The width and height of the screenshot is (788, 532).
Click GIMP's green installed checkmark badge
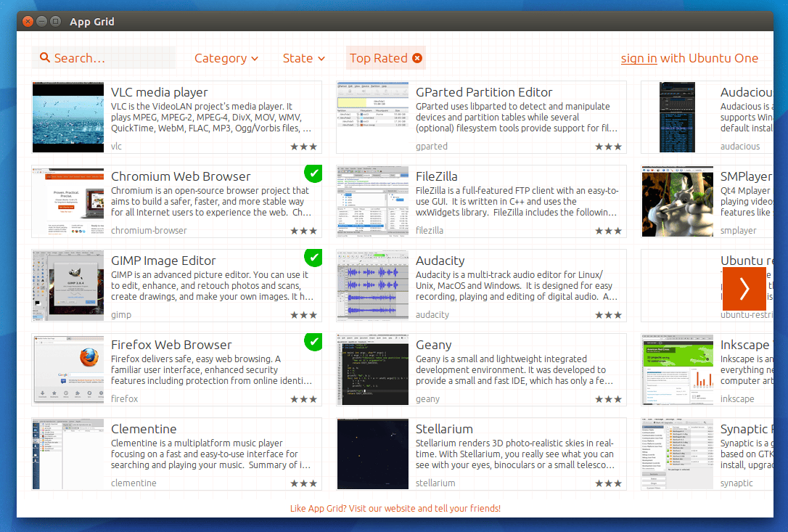(x=313, y=258)
